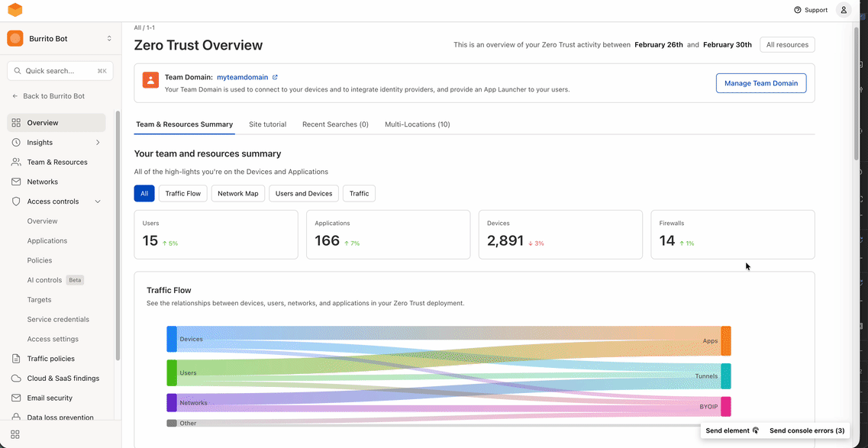Open the myteamdomain link
The width and height of the screenshot is (868, 448).
[242, 76]
